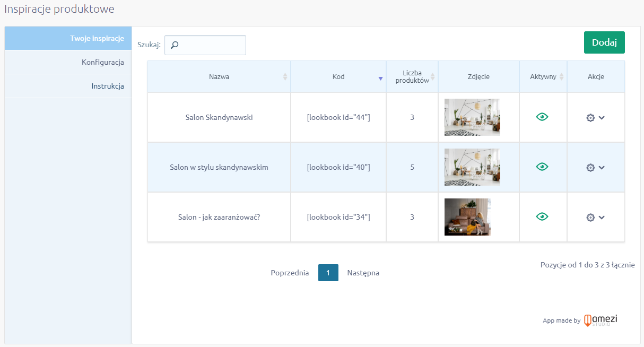Image resolution: width=644 pixels, height=347 pixels.
Task: Sort table by Aktywny column
Action: click(543, 77)
